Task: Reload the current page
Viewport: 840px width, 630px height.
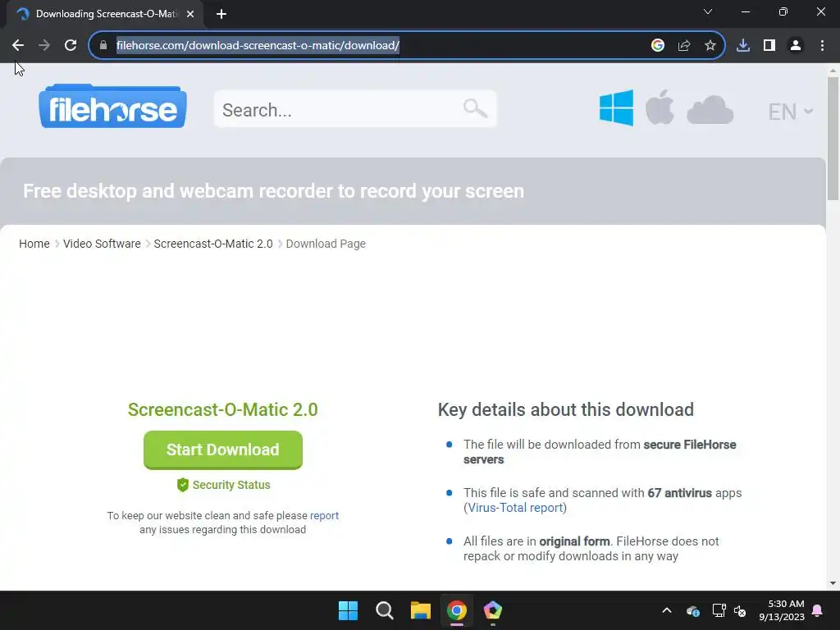Action: (x=71, y=46)
